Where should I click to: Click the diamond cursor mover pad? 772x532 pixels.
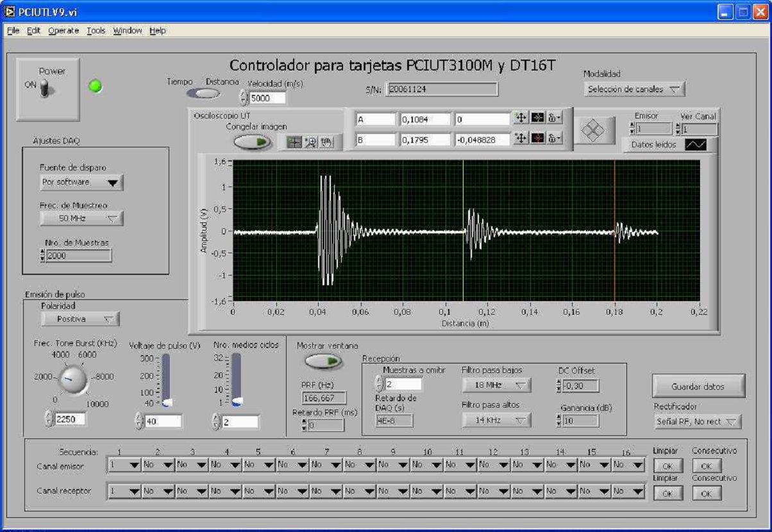click(593, 130)
